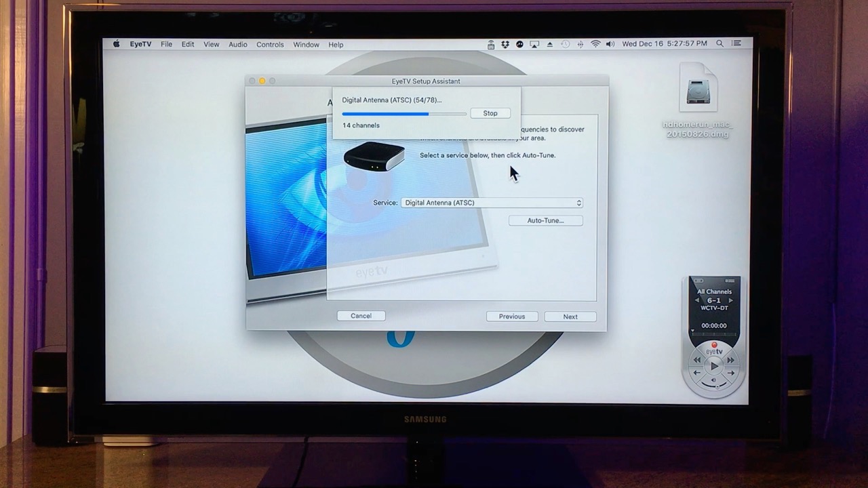Viewport: 868px width, 488px height.
Task: Click the jump back arrow on remote
Action: click(696, 373)
